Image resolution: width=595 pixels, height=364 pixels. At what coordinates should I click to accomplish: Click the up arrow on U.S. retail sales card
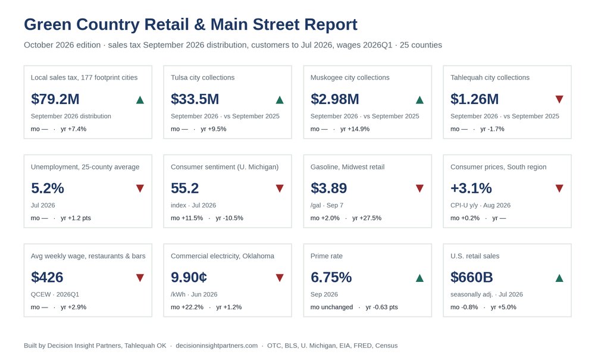(559, 278)
